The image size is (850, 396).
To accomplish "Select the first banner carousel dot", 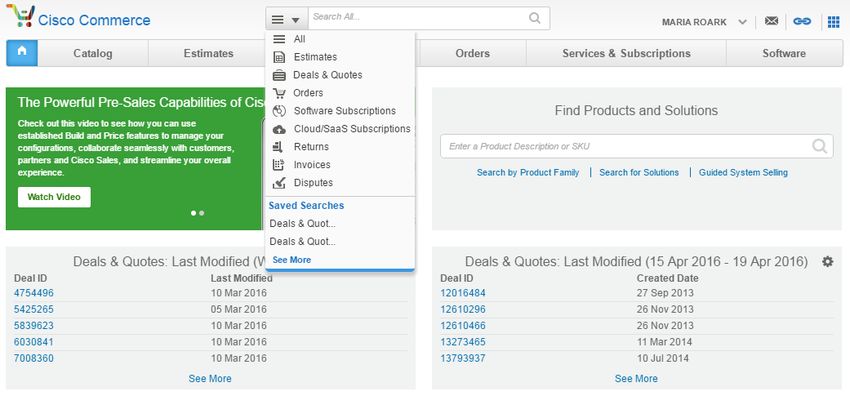I will click(x=194, y=213).
